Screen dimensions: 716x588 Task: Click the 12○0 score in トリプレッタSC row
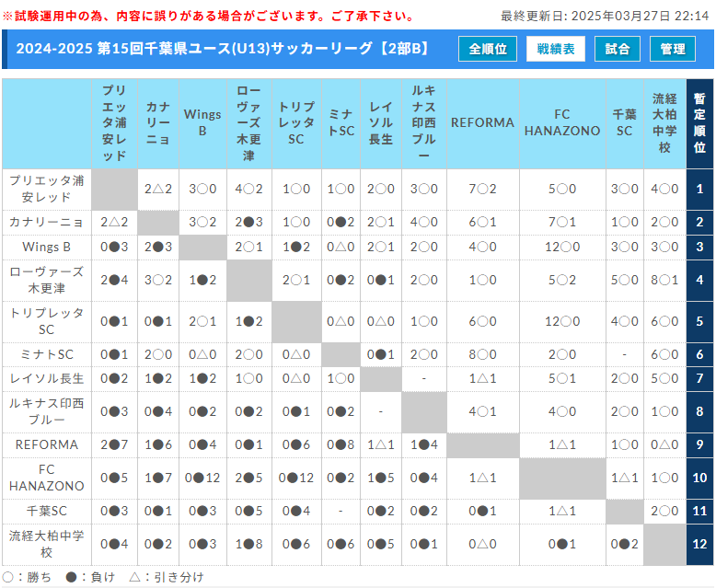tap(562, 321)
